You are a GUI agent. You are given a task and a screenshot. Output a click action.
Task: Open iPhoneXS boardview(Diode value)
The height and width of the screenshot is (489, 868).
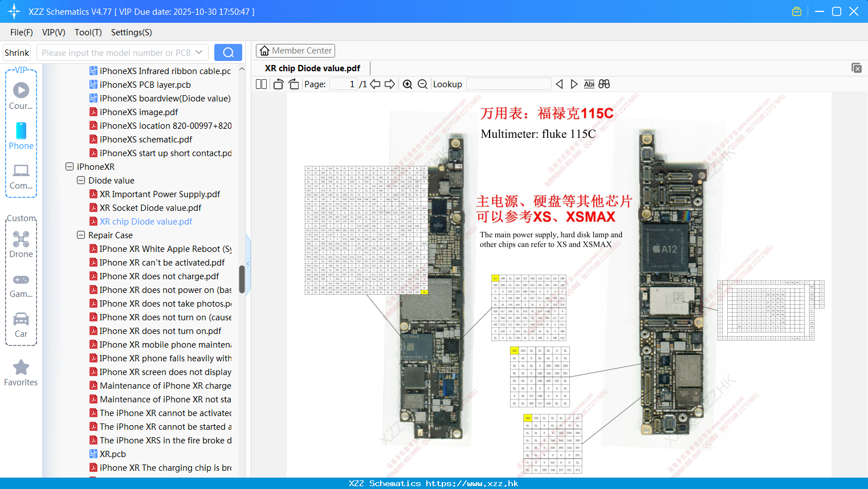click(165, 98)
